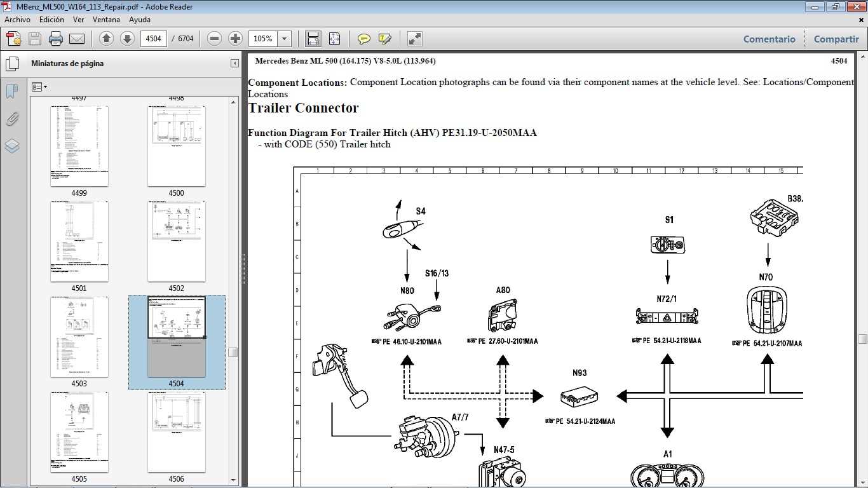Open the Archivo menu
This screenshot has width=868, height=488.
pos(17,20)
